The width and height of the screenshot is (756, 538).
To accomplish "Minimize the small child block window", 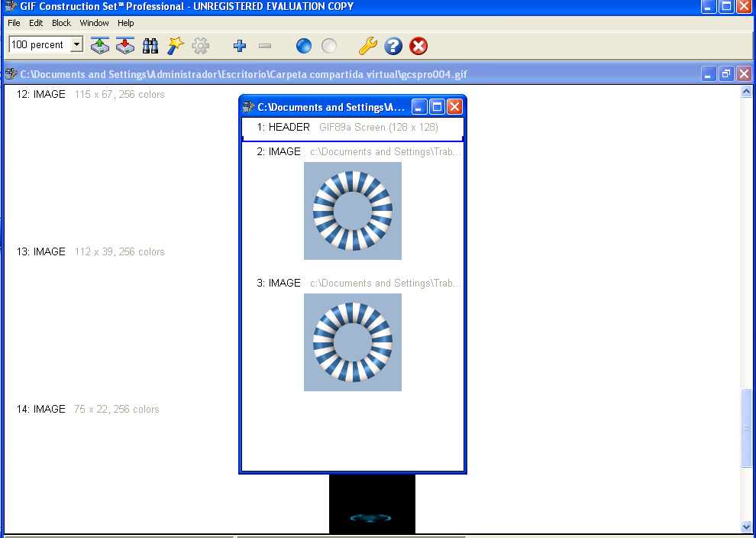I will [419, 107].
